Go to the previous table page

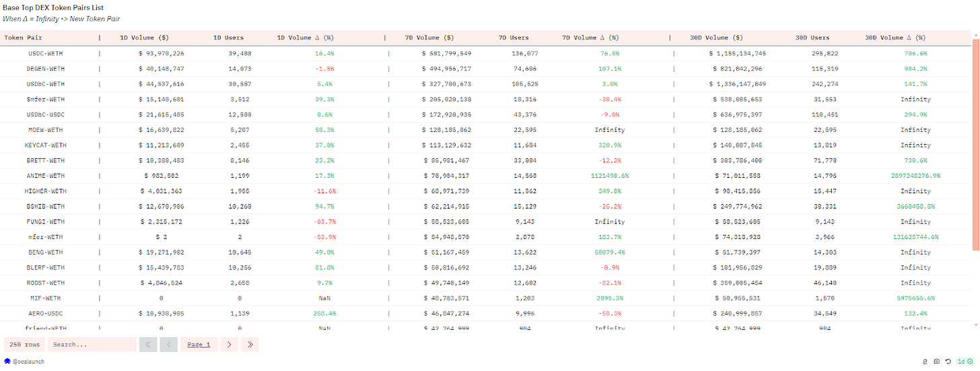(168, 345)
